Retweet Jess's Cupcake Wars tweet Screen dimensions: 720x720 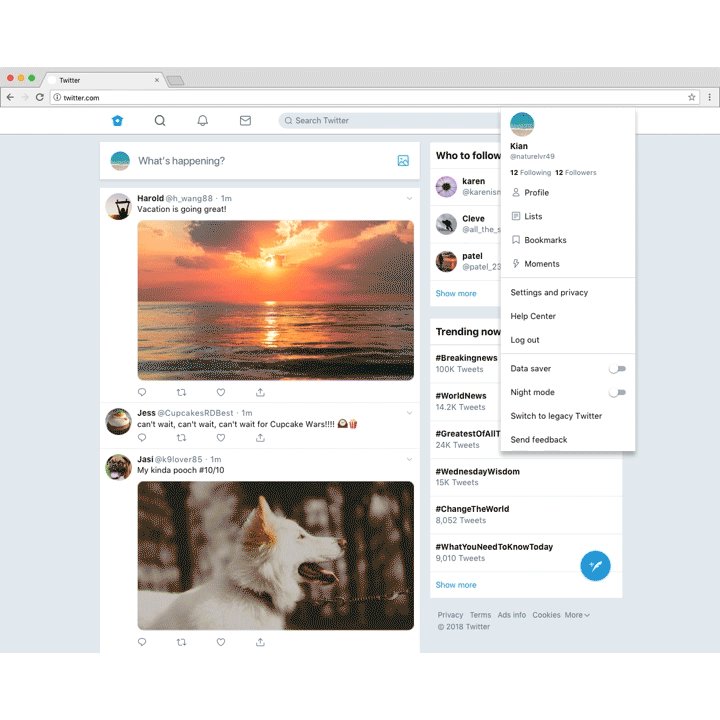(181, 438)
